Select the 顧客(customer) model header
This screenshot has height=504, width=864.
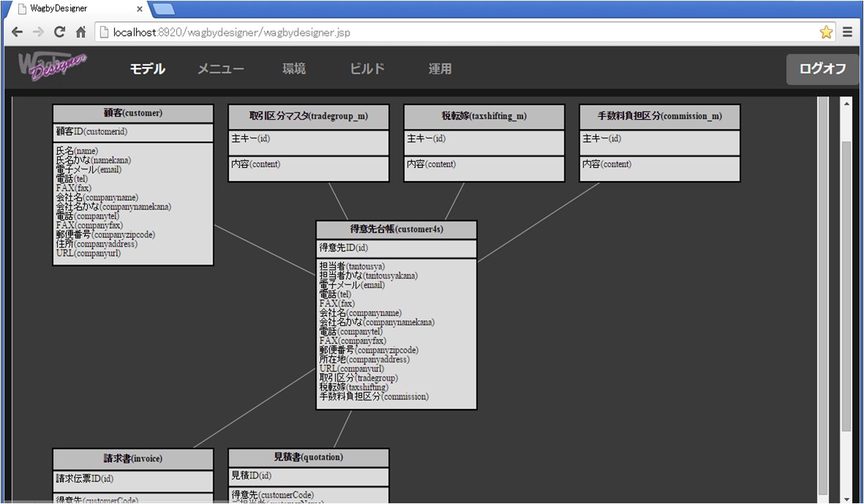(133, 113)
